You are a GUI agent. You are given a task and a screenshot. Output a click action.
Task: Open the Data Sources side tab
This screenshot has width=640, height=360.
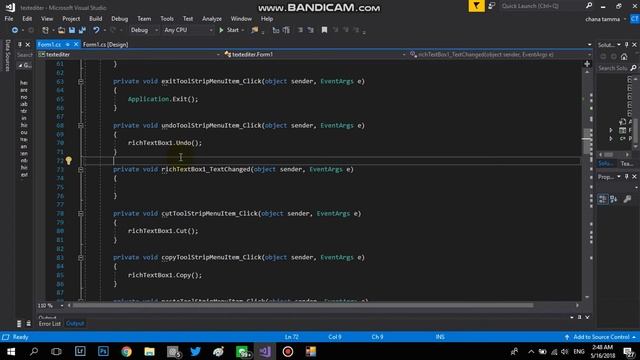tap(7, 56)
